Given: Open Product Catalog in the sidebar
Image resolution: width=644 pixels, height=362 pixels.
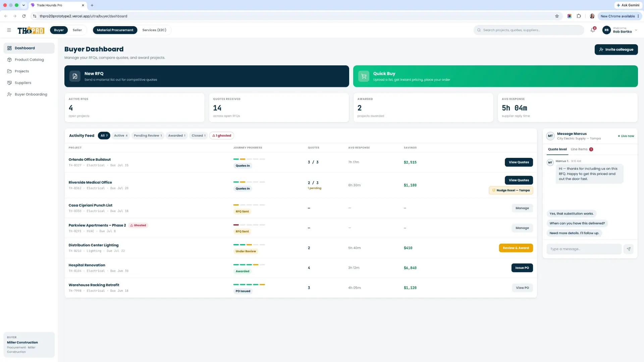Looking at the screenshot, I should pos(29,60).
